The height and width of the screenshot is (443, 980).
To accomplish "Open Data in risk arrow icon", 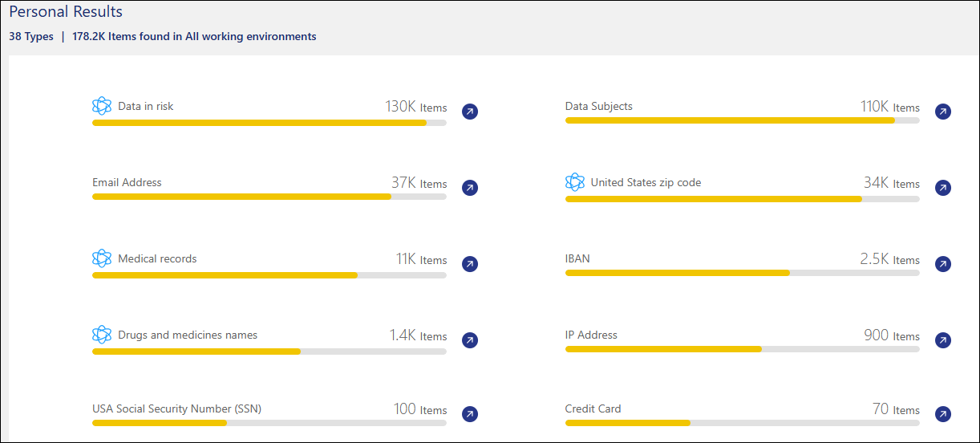I will tap(470, 112).
